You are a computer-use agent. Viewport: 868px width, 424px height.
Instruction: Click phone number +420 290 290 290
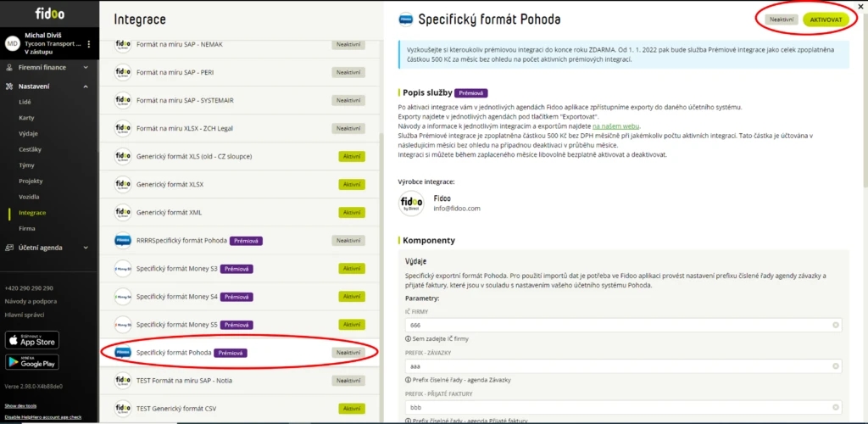(29, 287)
